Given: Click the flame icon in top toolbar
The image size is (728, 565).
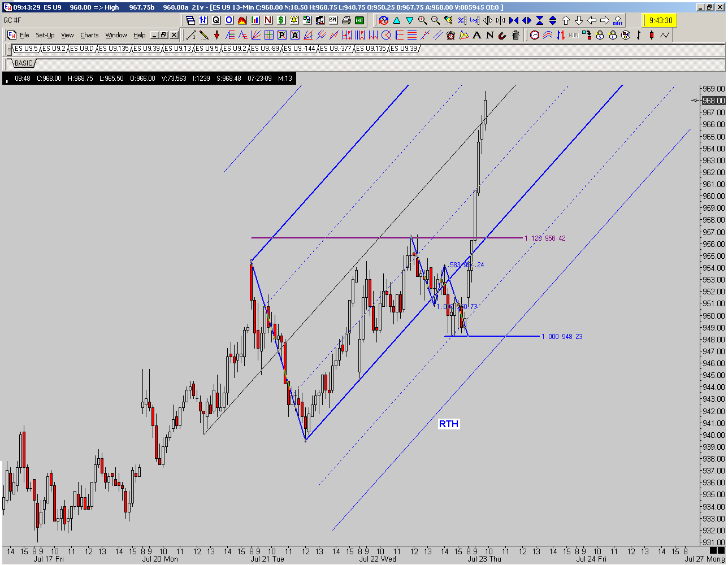Looking at the screenshot, I should [242, 20].
